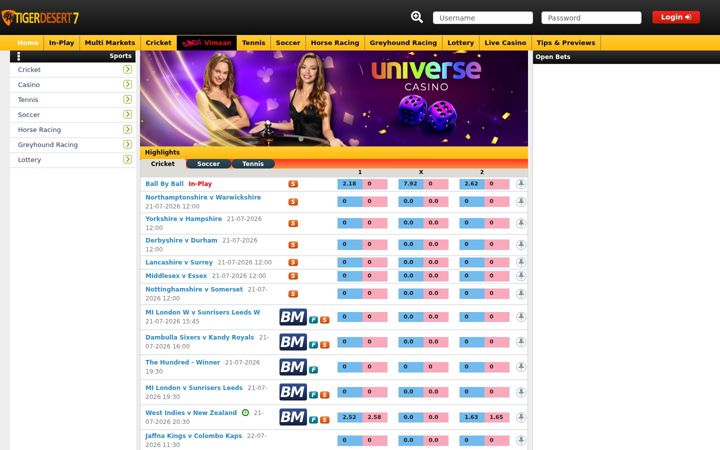
Task: Open Greyhound Racing in the top nav
Action: click(403, 43)
